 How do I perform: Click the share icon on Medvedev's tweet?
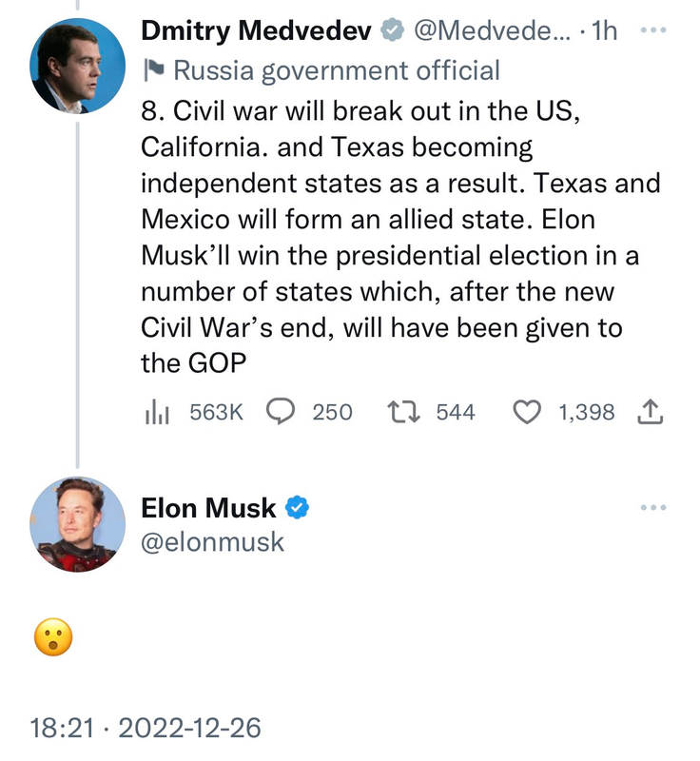coord(648,412)
